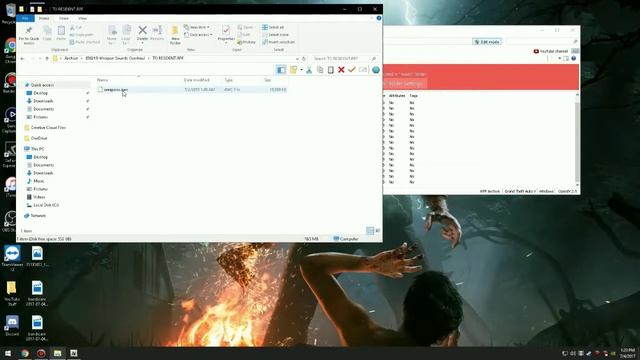The height and width of the screenshot is (360, 640).
Task: Click the Rename icon in the ribbon
Action: (157, 33)
